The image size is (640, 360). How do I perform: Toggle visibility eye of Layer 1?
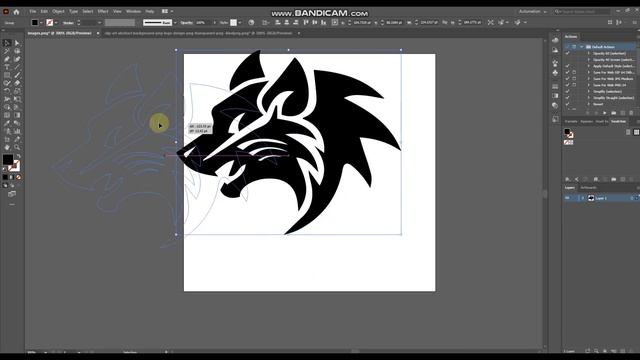coord(567,198)
